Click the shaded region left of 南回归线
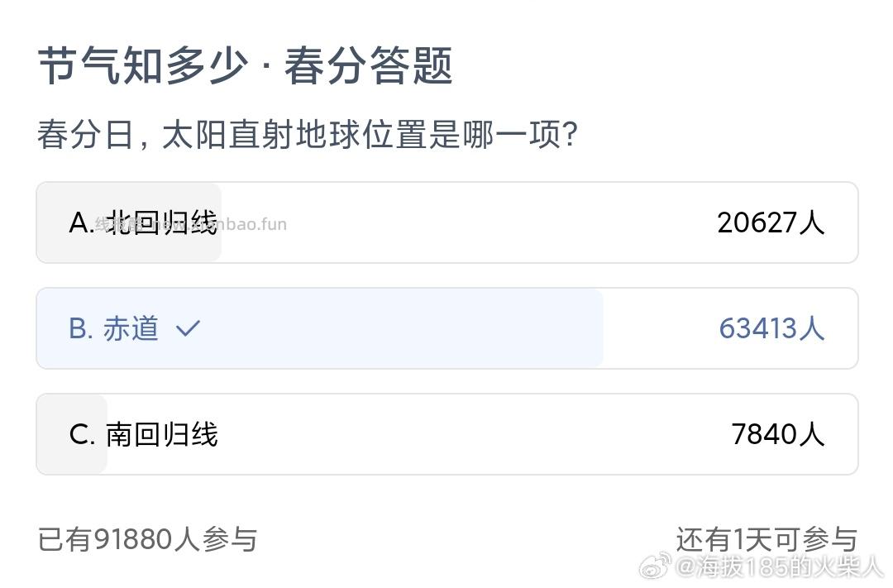The width and height of the screenshot is (893, 588). click(54, 434)
